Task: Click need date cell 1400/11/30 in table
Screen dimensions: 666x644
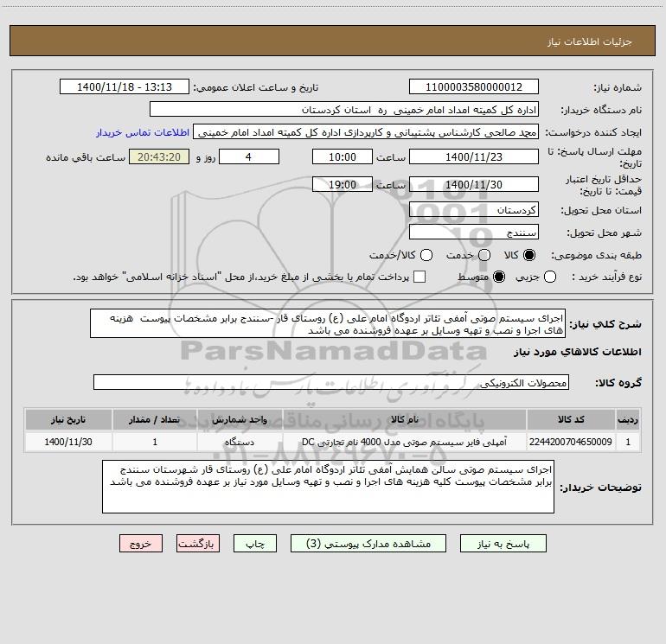Action: (68, 442)
